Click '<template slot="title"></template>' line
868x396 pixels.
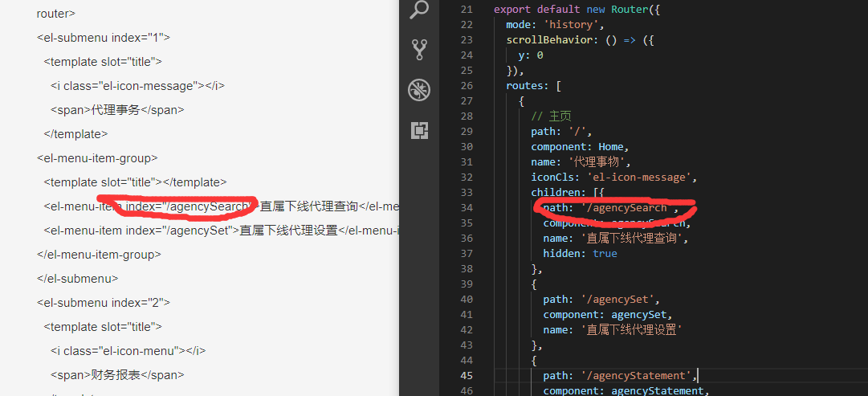click(135, 182)
